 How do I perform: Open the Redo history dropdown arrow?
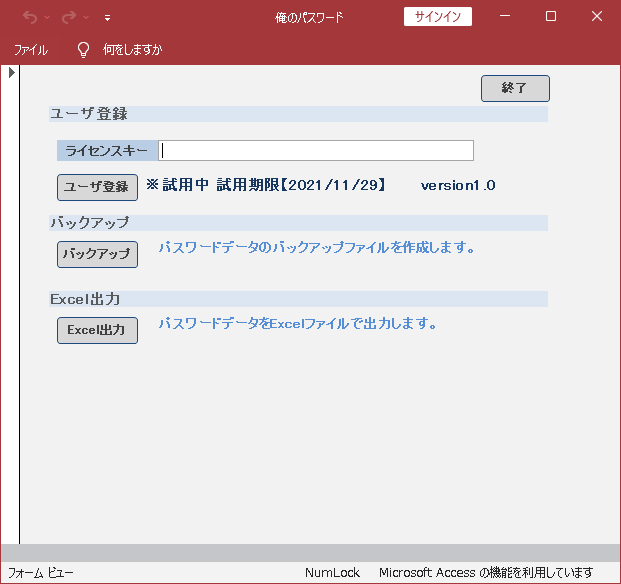86,17
